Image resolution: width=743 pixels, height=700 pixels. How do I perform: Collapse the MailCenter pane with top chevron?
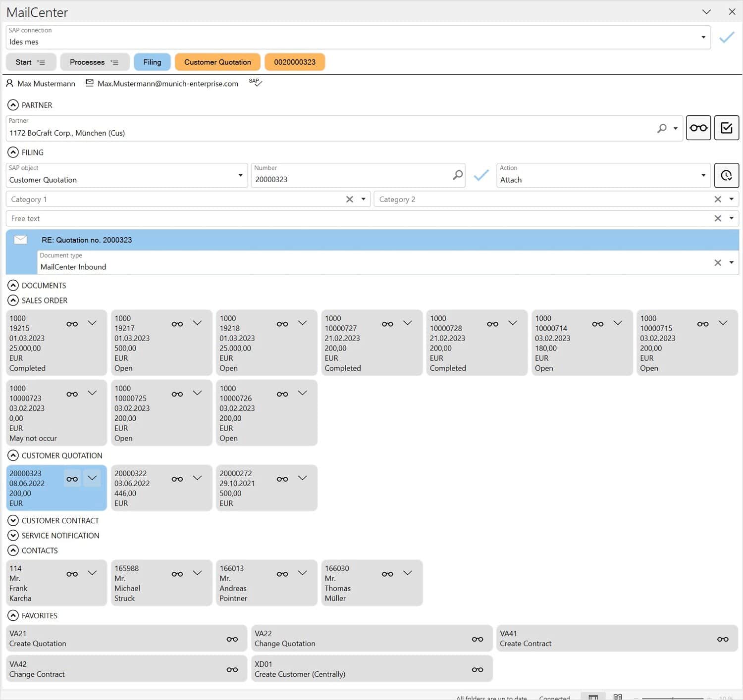coord(707,12)
